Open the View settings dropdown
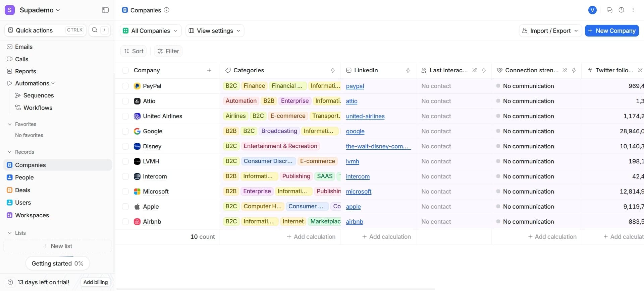Image resolution: width=644 pixels, height=291 pixels. click(215, 31)
